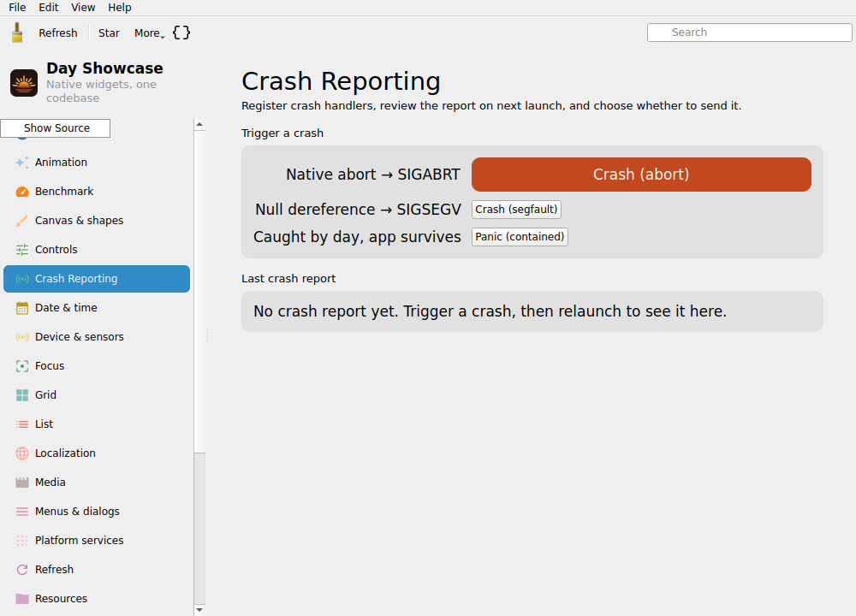Open the Media page
The height and width of the screenshot is (616, 856).
[x=97, y=483]
